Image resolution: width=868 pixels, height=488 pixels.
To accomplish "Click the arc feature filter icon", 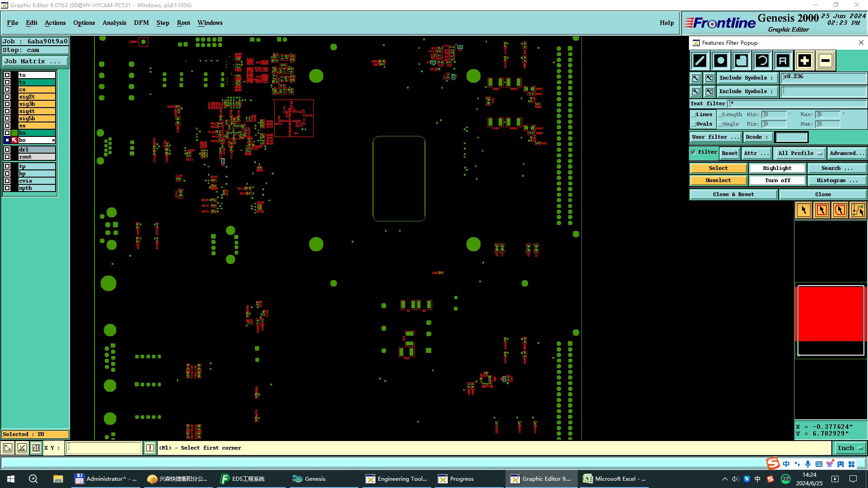I will pyautogui.click(x=762, y=61).
